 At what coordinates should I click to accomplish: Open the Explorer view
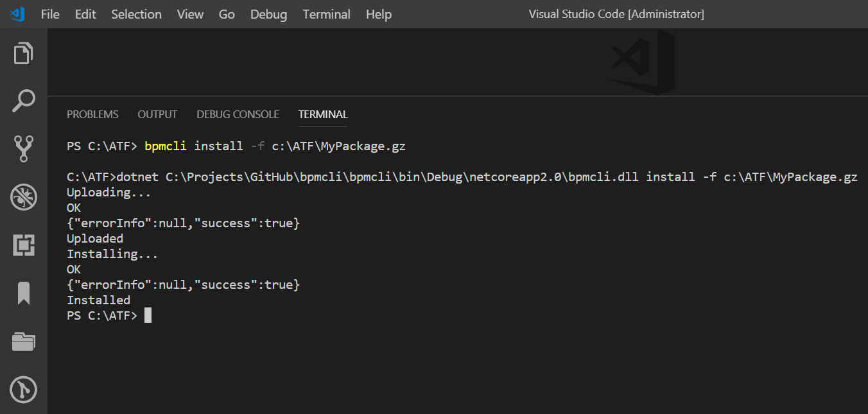(x=23, y=53)
